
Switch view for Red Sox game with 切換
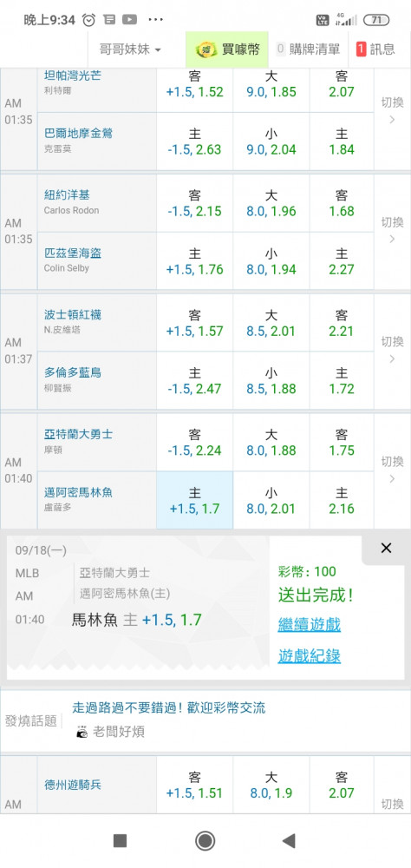pos(392,350)
